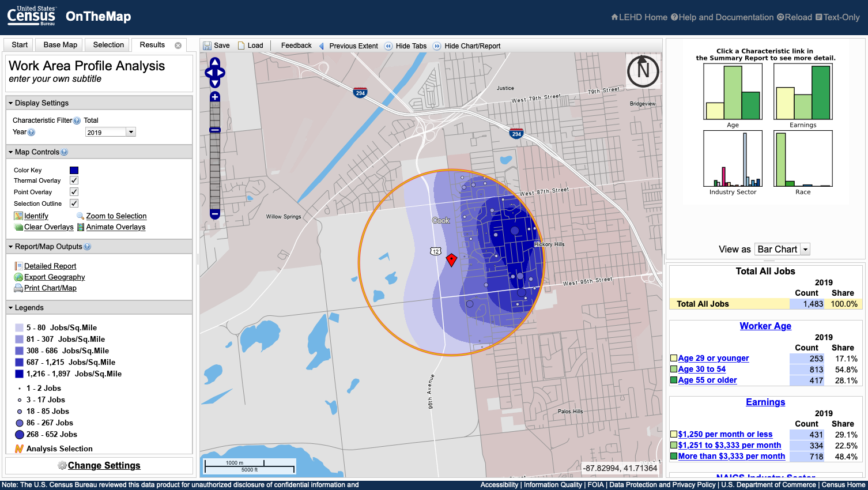
Task: Switch to the Base Map tab
Action: (58, 44)
